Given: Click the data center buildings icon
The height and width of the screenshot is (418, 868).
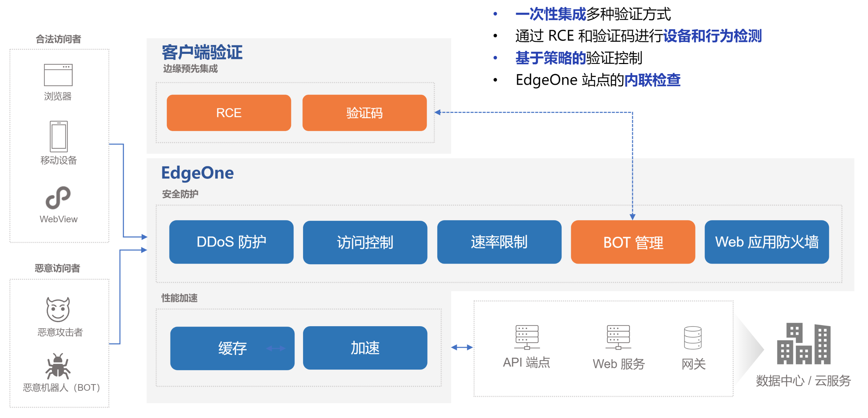Looking at the screenshot, I should [x=803, y=343].
